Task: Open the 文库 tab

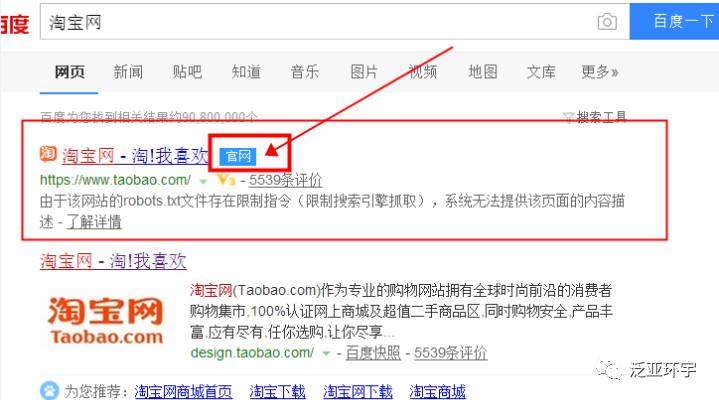Action: click(x=541, y=72)
